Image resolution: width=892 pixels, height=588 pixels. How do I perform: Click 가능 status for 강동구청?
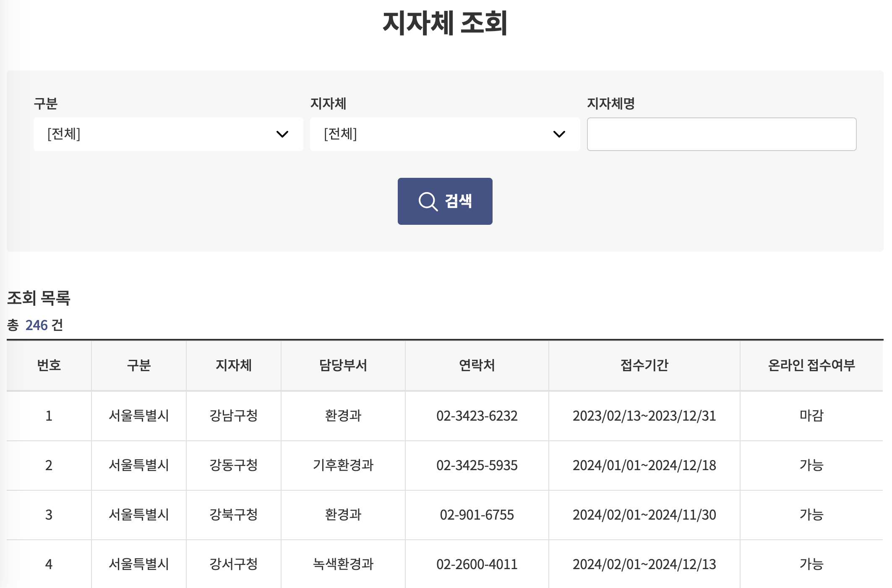[811, 465]
